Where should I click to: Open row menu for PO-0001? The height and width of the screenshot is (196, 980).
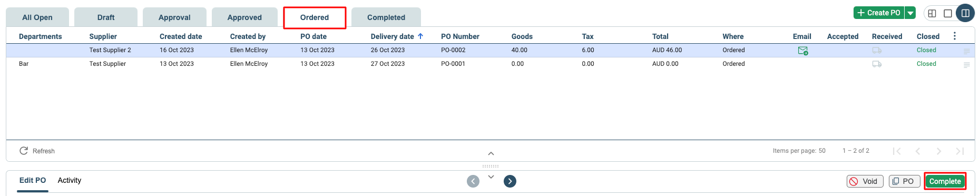click(x=967, y=65)
